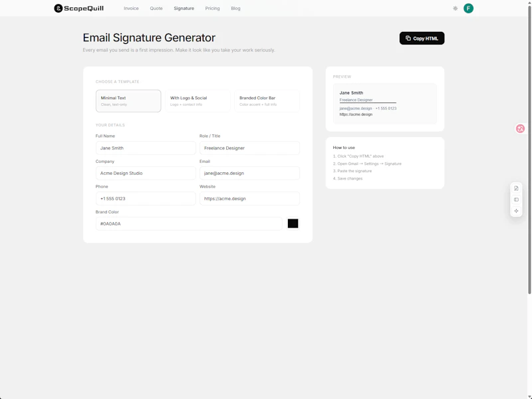532x399 pixels.
Task: Click the Company input field
Action: point(146,173)
